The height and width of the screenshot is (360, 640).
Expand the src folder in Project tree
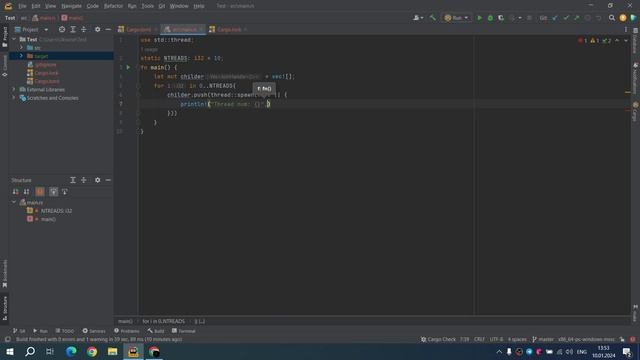21,48
